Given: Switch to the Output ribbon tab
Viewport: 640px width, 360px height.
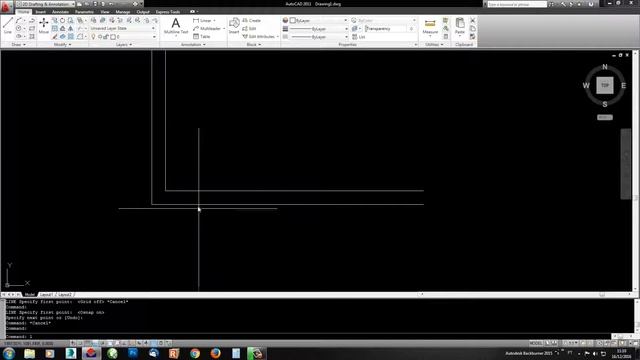Looking at the screenshot, I should pos(143,12).
